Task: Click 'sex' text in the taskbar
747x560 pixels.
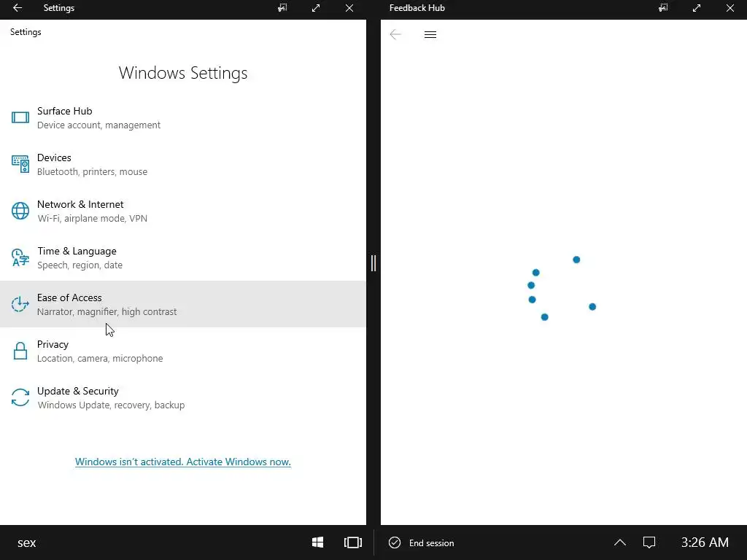Action: [27, 542]
